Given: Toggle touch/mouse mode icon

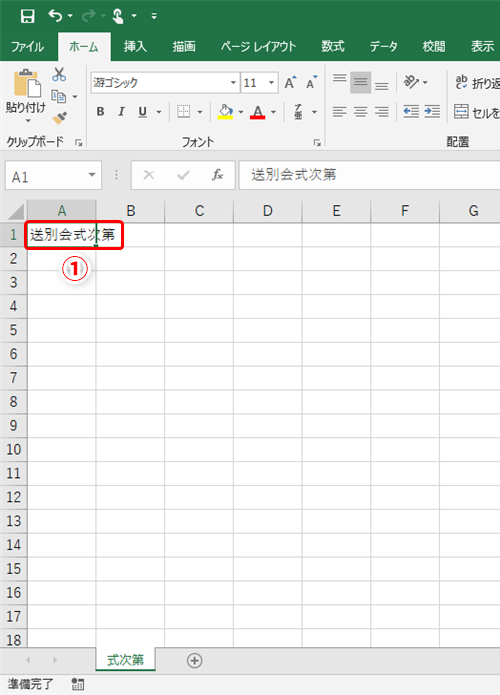Looking at the screenshot, I should tap(117, 16).
